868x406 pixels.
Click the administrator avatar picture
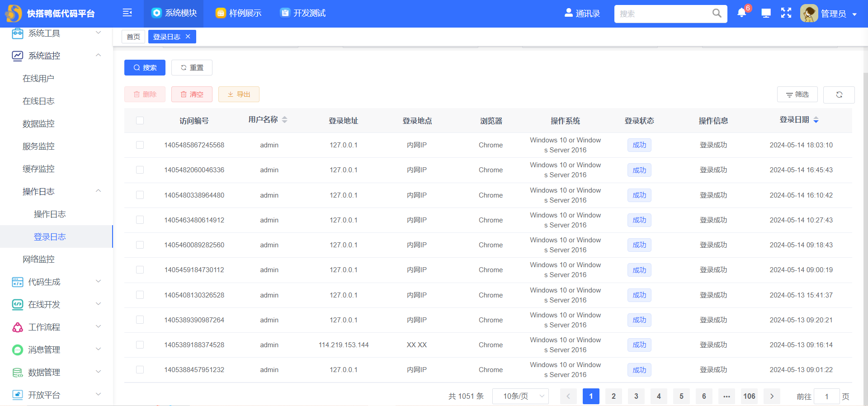pos(809,14)
